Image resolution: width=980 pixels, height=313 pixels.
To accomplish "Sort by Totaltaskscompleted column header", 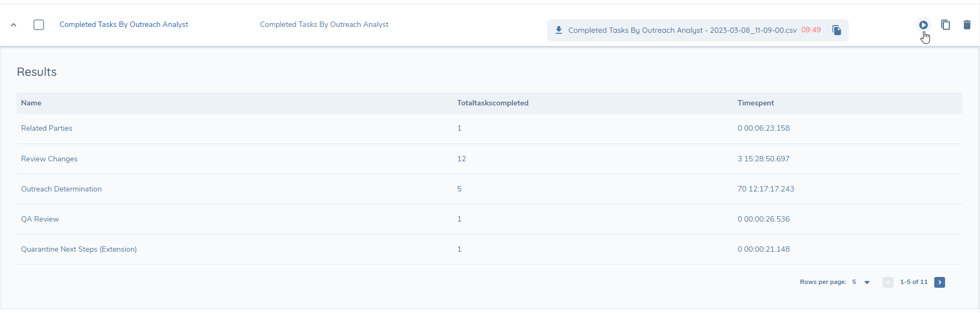I will (x=492, y=103).
